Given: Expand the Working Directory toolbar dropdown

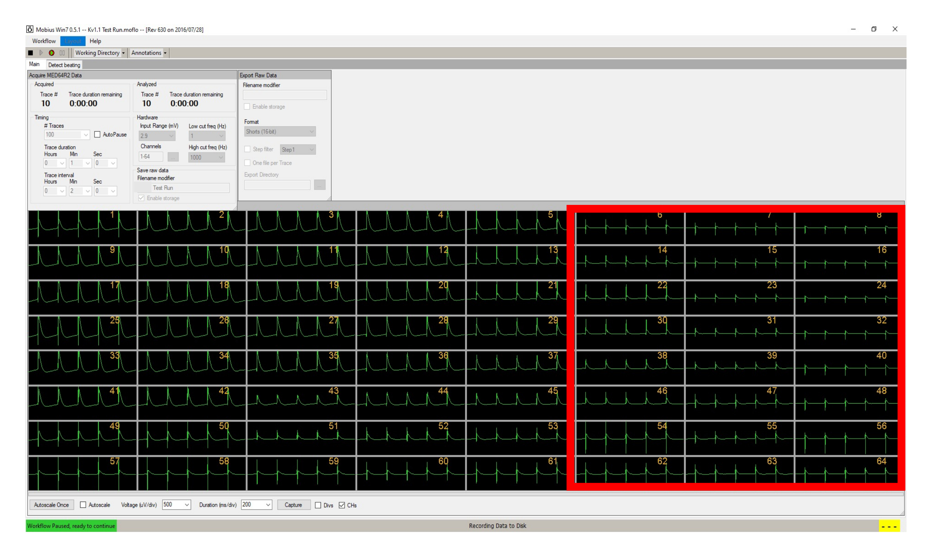Looking at the screenshot, I should [x=100, y=53].
